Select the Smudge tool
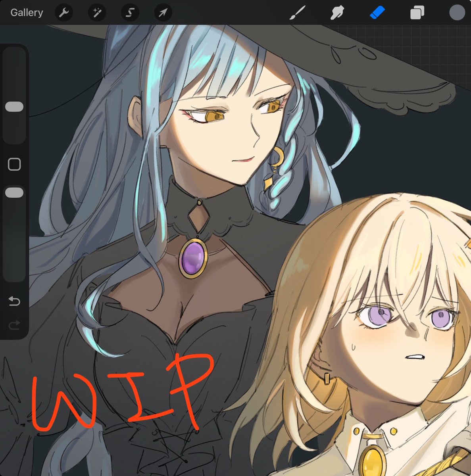This screenshot has height=476, width=471. point(337,13)
